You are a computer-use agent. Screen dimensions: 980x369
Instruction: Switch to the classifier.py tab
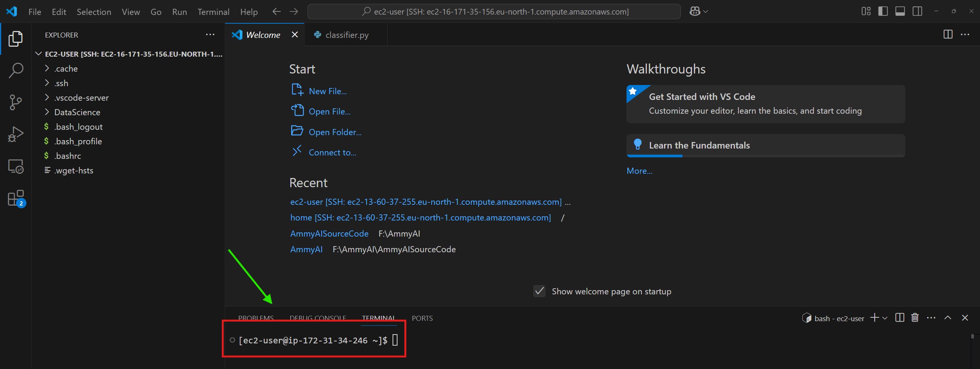click(346, 35)
